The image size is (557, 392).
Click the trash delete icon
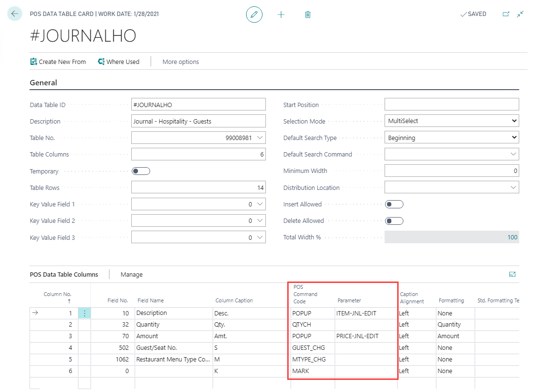point(308,15)
